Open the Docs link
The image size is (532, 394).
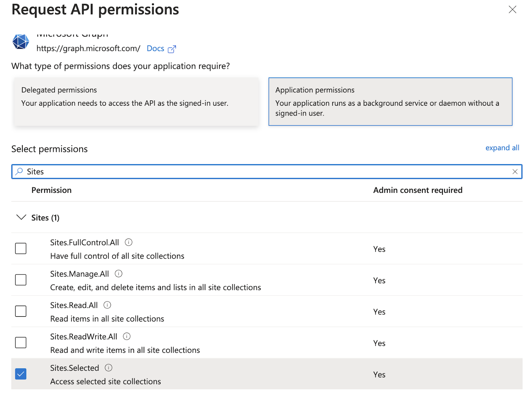click(155, 49)
